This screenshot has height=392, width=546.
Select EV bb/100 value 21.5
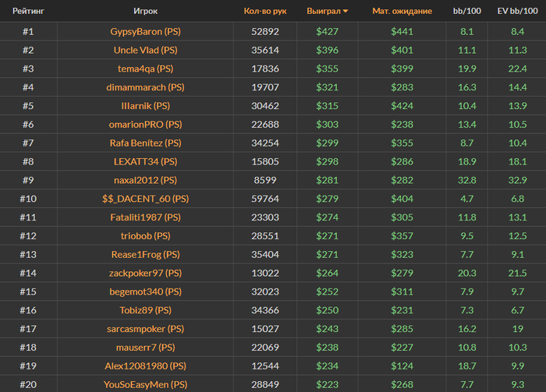click(517, 273)
